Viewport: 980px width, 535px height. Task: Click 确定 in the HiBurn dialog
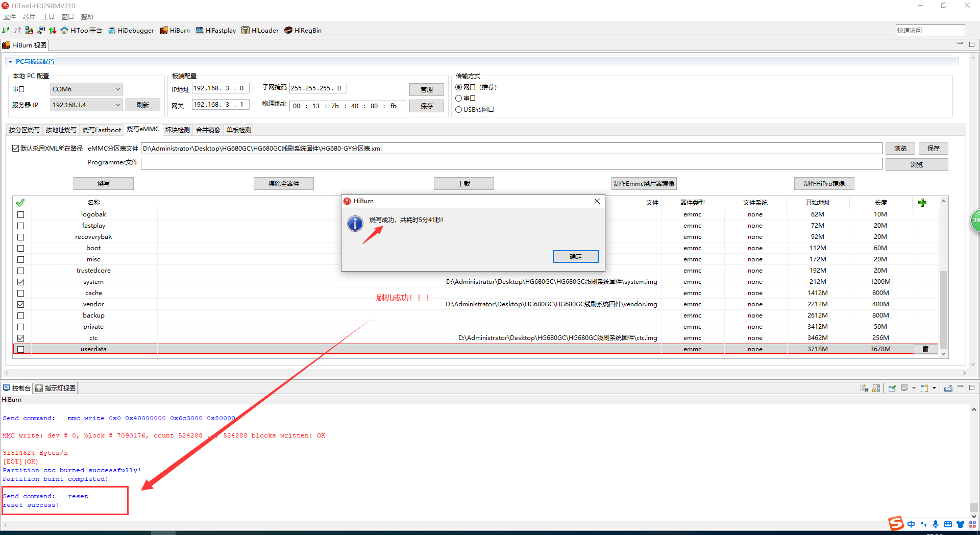click(576, 257)
